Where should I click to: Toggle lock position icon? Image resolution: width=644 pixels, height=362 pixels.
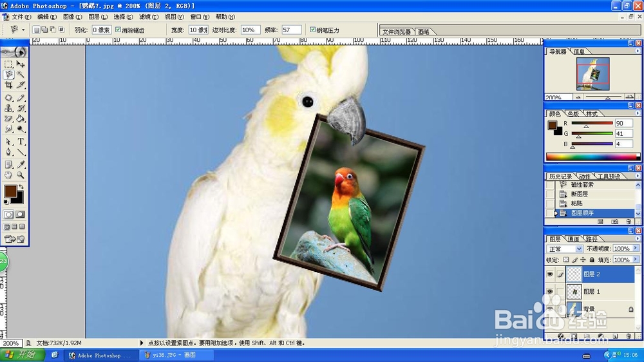583,260
